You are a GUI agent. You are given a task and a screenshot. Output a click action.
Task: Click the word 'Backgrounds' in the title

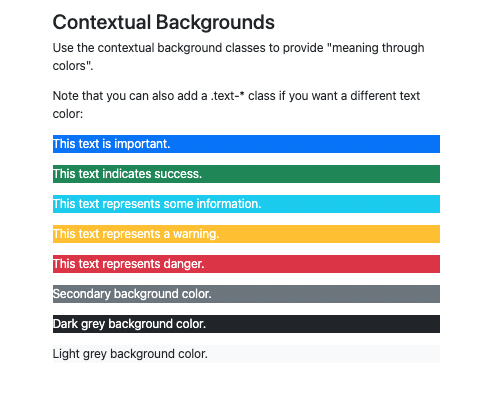coord(215,23)
